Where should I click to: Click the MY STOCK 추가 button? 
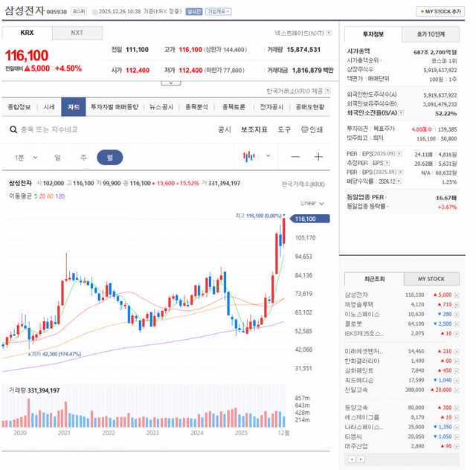[x=442, y=12]
